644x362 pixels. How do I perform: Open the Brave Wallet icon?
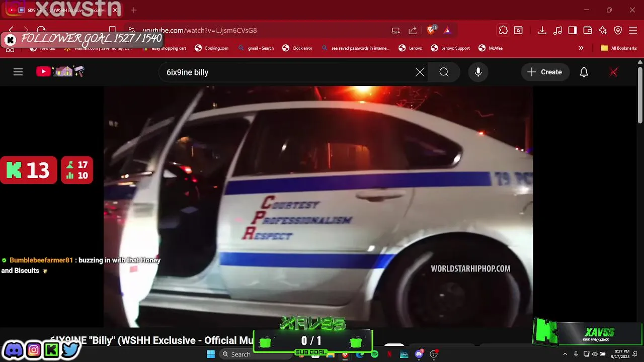(x=588, y=30)
